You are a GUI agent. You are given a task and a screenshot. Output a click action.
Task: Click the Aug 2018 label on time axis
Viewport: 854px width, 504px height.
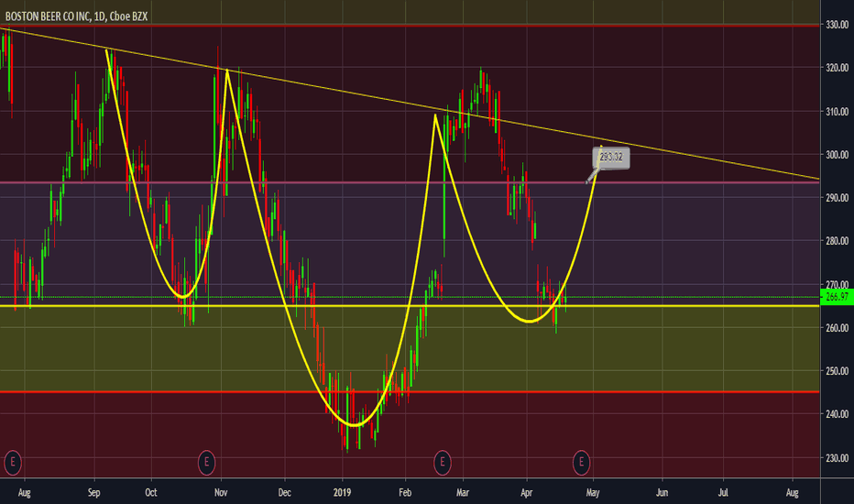click(x=25, y=493)
